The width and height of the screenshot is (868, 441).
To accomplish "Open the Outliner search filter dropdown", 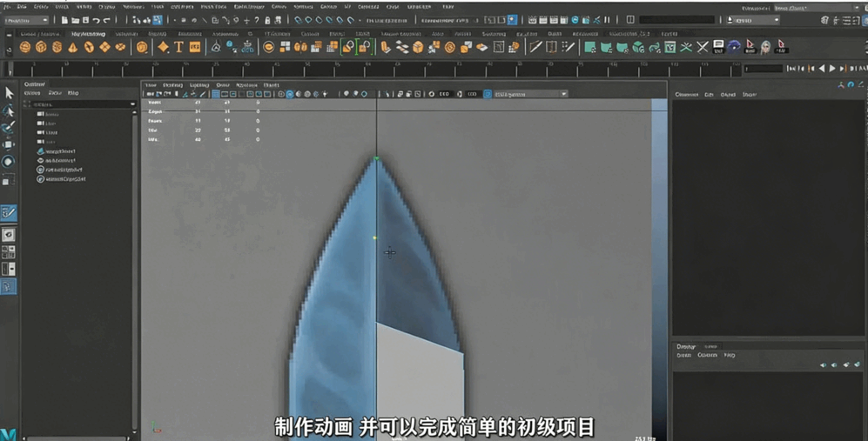I will (x=132, y=104).
